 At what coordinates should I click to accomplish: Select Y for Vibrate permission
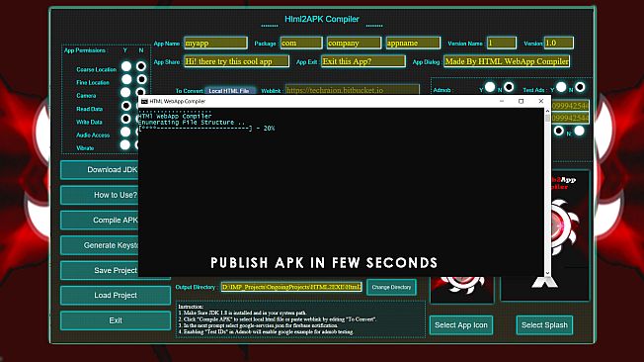124,144
